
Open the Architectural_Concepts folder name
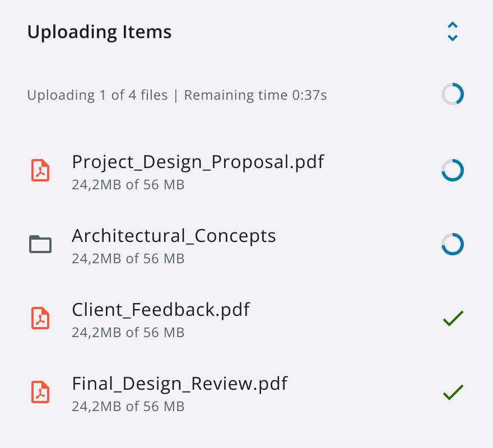[174, 236]
